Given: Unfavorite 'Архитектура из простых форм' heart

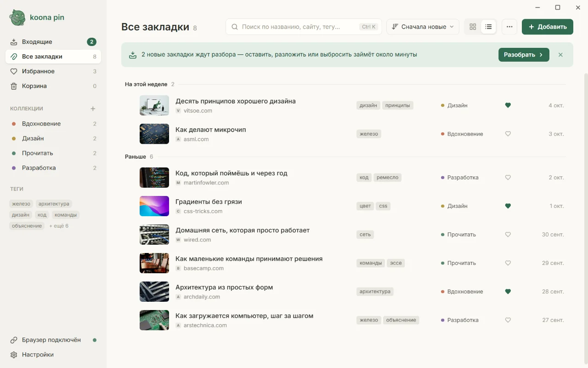Looking at the screenshot, I should click(x=508, y=292).
